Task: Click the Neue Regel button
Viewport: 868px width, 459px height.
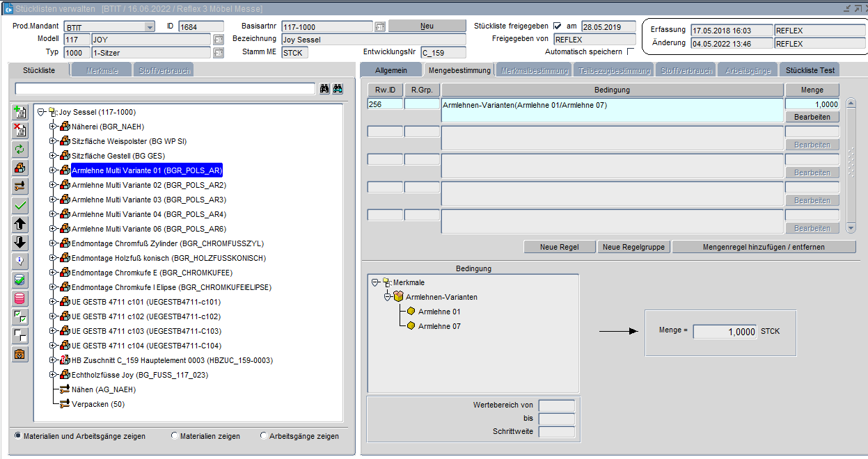Action: [560, 247]
